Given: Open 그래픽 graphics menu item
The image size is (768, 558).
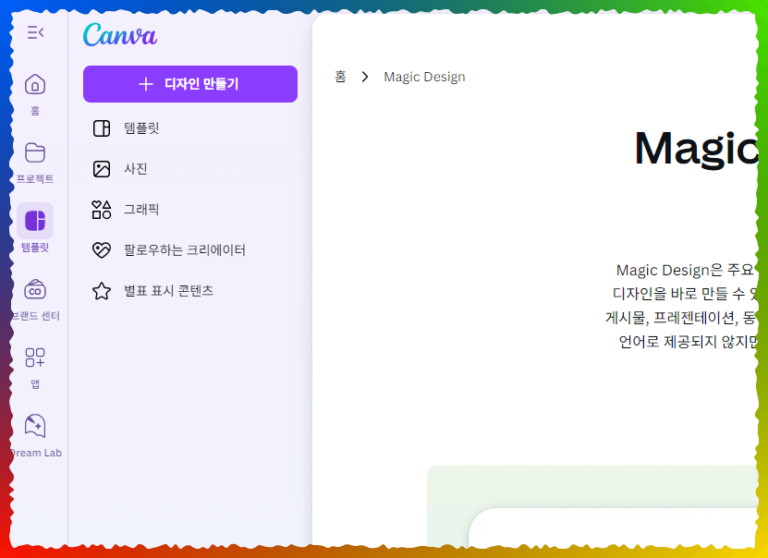Looking at the screenshot, I should tap(190, 210).
